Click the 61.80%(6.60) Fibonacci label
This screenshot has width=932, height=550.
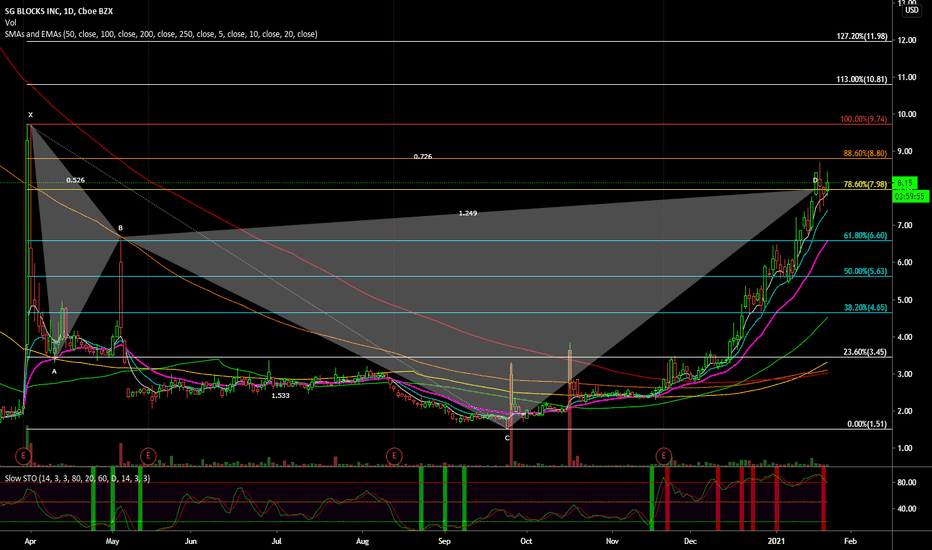coord(865,235)
